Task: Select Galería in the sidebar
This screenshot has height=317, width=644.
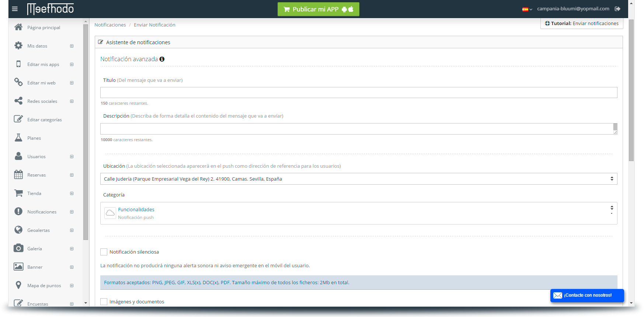Action: tap(35, 249)
